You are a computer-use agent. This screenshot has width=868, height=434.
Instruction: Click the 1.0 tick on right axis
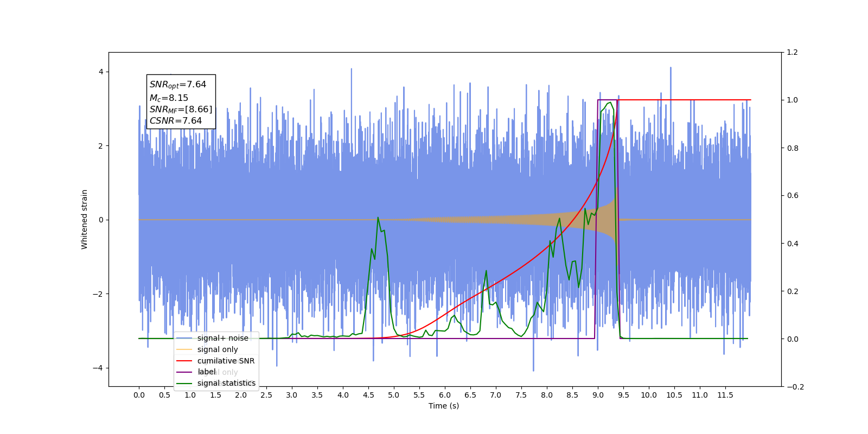(793, 100)
